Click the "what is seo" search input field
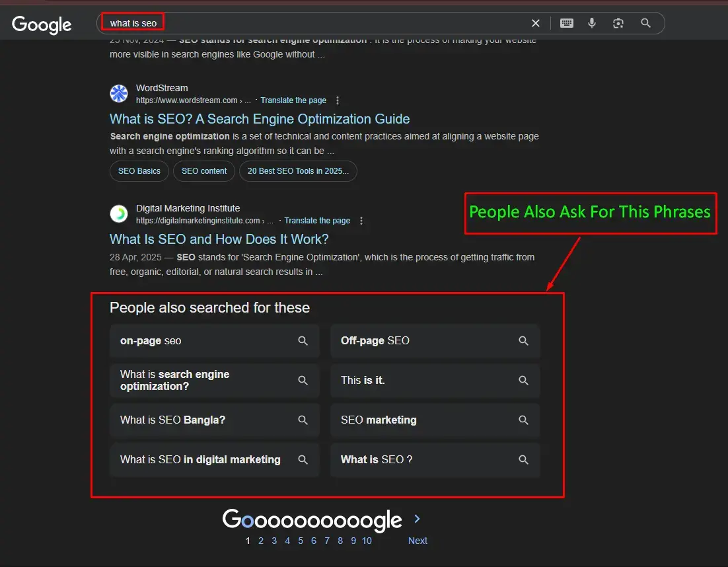The height and width of the screenshot is (567, 728). pyautogui.click(x=317, y=23)
